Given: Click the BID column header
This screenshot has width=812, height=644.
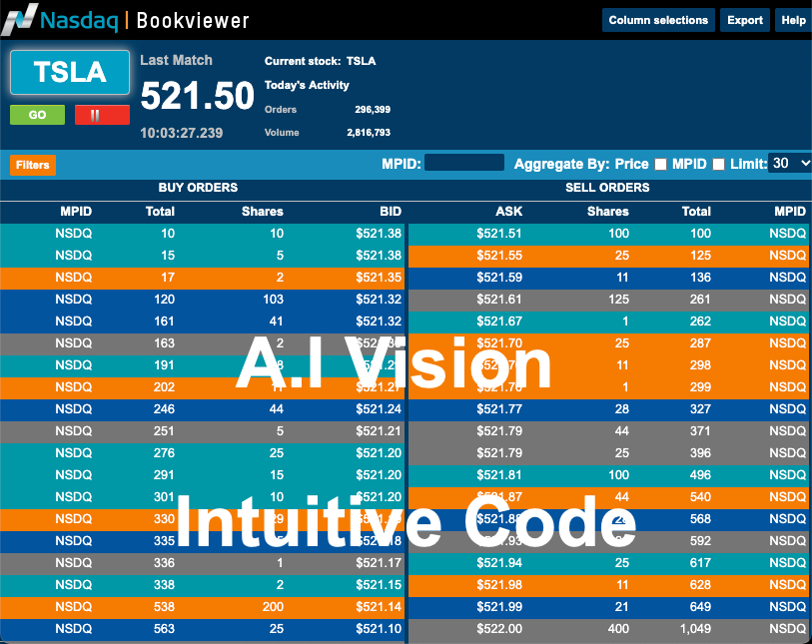Looking at the screenshot, I should pos(391,212).
